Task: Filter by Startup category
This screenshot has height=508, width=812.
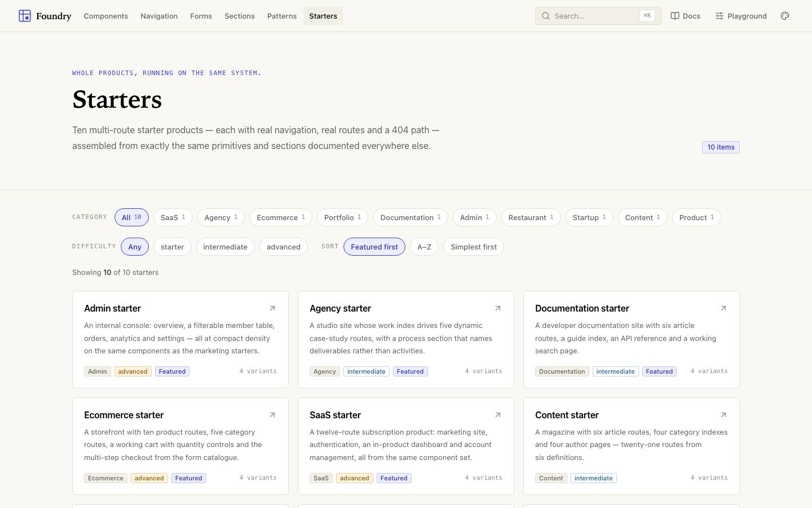Action: [589, 217]
